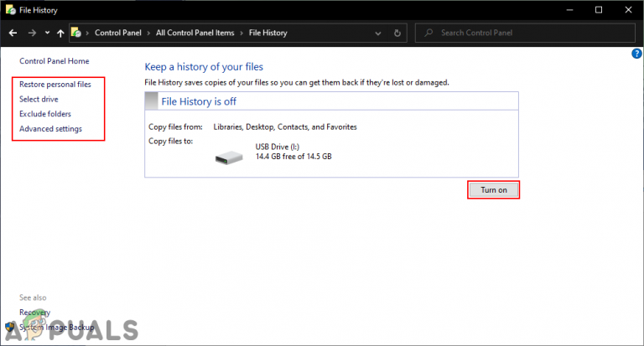Expand the chevron after Control Panel breadcrumb
The height and width of the screenshot is (346, 644).
coord(148,34)
